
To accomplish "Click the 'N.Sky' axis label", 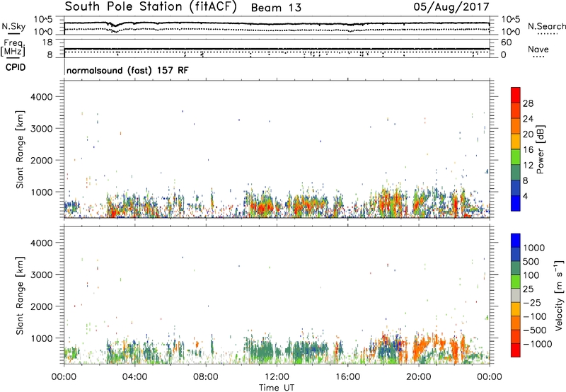I will click(x=13, y=26).
